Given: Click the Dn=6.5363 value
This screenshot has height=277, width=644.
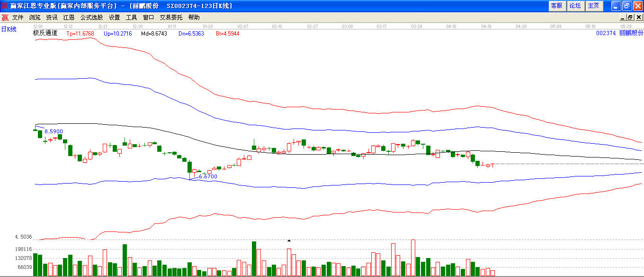Looking at the screenshot, I should [x=191, y=34].
